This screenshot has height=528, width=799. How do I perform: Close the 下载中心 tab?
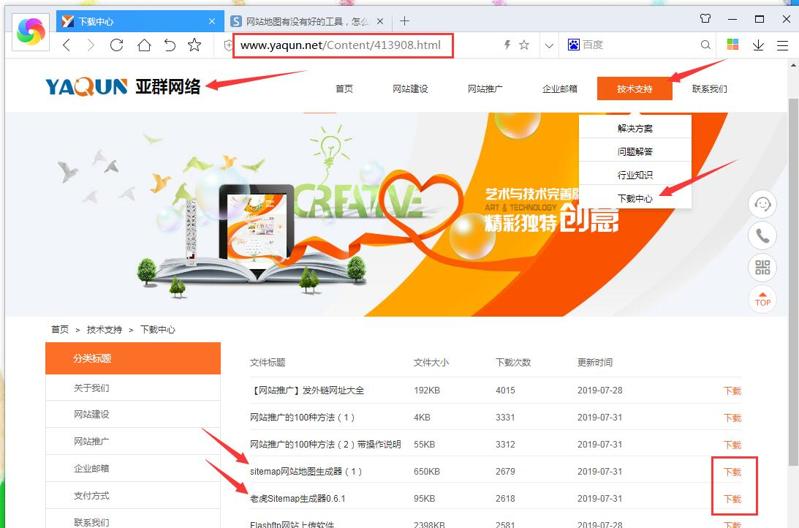212,21
